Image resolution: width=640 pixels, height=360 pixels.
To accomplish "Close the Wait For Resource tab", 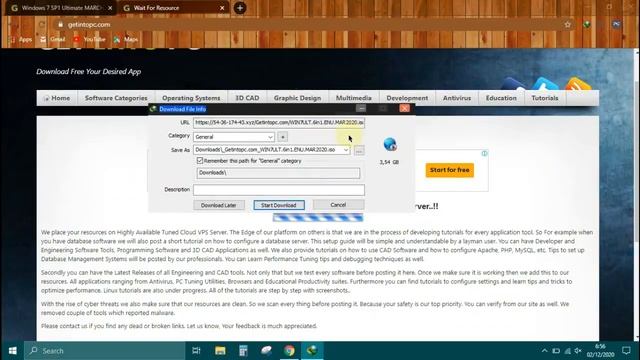I will 222,8.
